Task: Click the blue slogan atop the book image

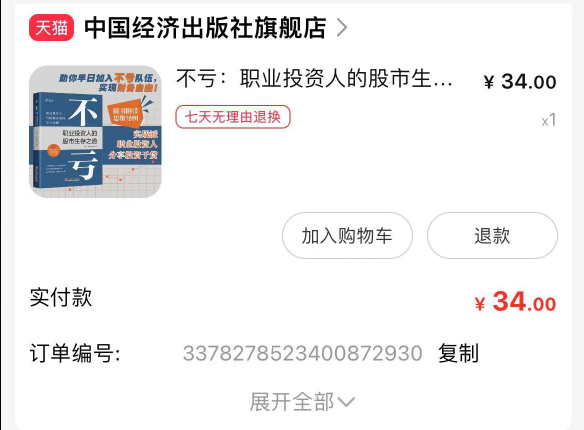Action: (109, 82)
